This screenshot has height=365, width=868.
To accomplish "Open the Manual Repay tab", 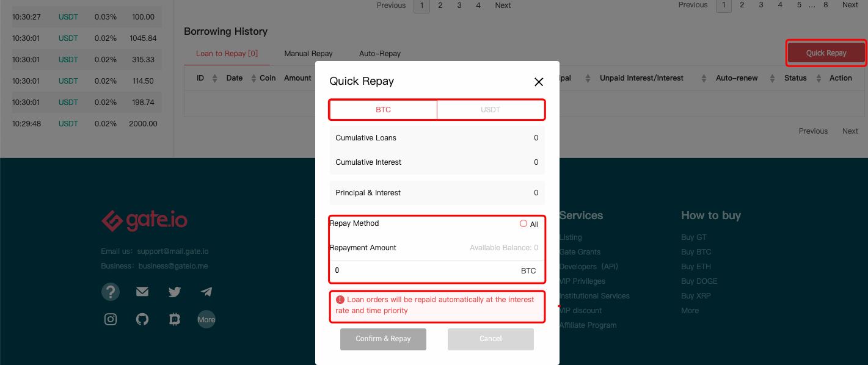I will click(x=308, y=54).
